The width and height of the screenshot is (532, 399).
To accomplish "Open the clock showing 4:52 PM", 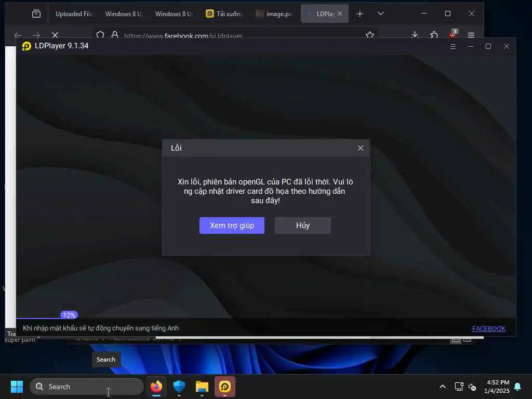I will [x=497, y=387].
